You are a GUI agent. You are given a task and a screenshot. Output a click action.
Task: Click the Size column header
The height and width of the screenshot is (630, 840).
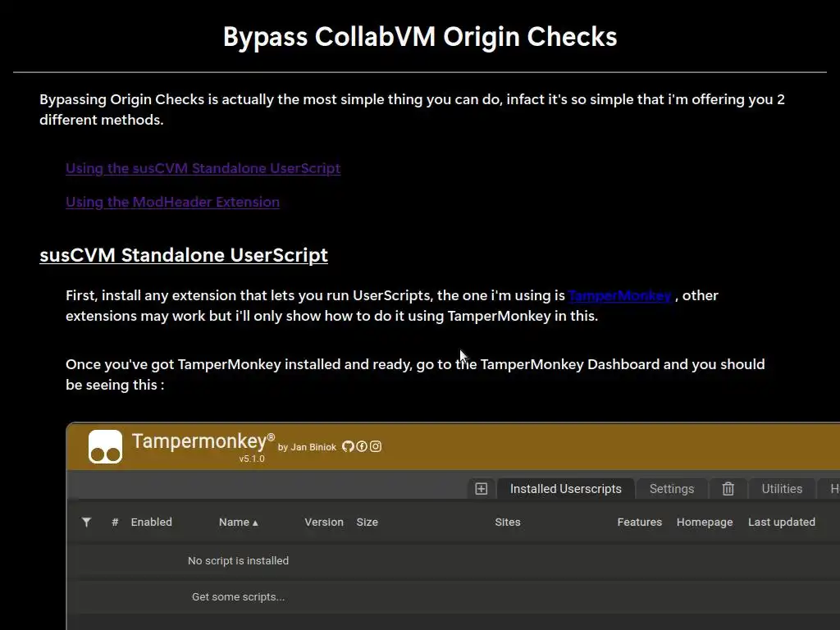pos(367,522)
